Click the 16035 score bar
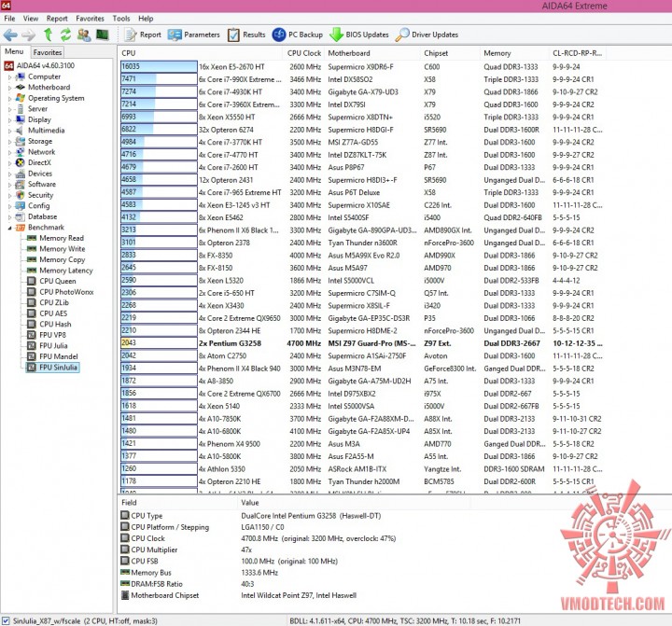The image size is (672, 626). (159, 66)
